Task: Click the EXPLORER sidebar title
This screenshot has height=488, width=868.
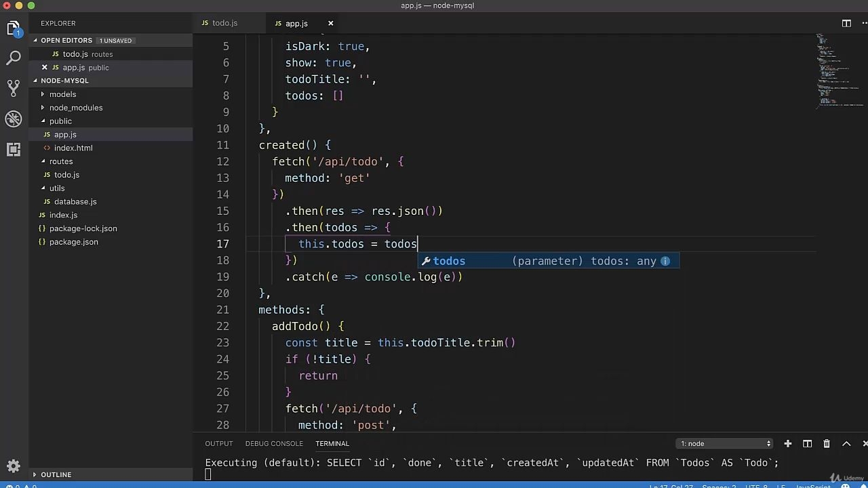Action: point(58,23)
